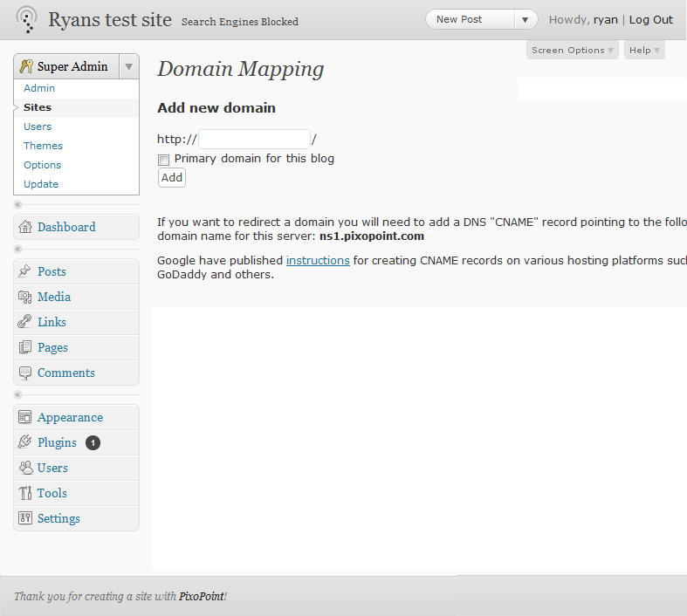687x616 pixels.
Task: Open the Settings menu label
Action: [x=58, y=519]
